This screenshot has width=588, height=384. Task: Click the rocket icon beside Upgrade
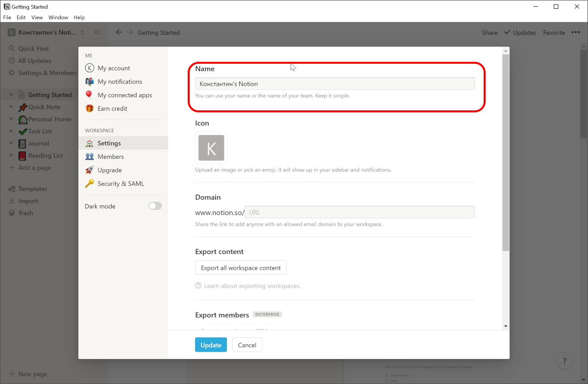click(89, 170)
